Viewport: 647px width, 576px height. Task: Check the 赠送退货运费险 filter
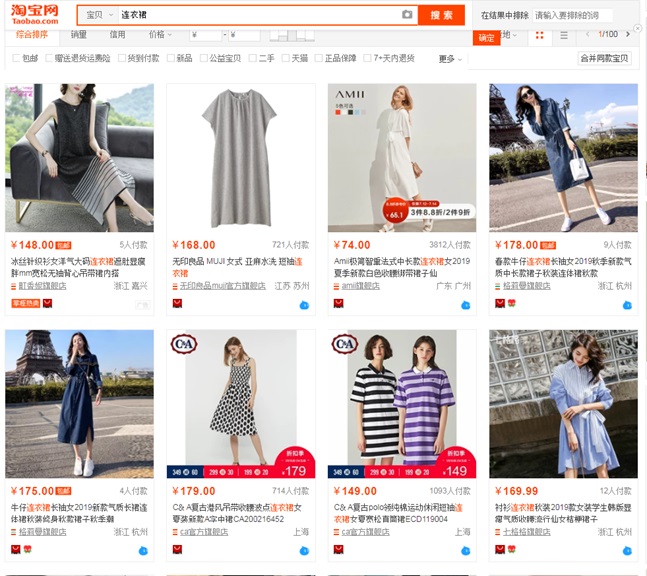[49, 58]
